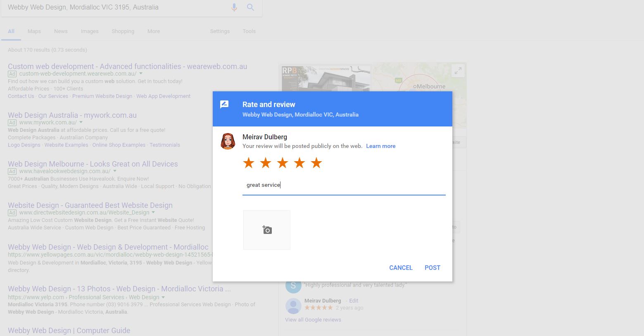
Task: Click the Website Examples sitelink
Action: [x=67, y=145]
